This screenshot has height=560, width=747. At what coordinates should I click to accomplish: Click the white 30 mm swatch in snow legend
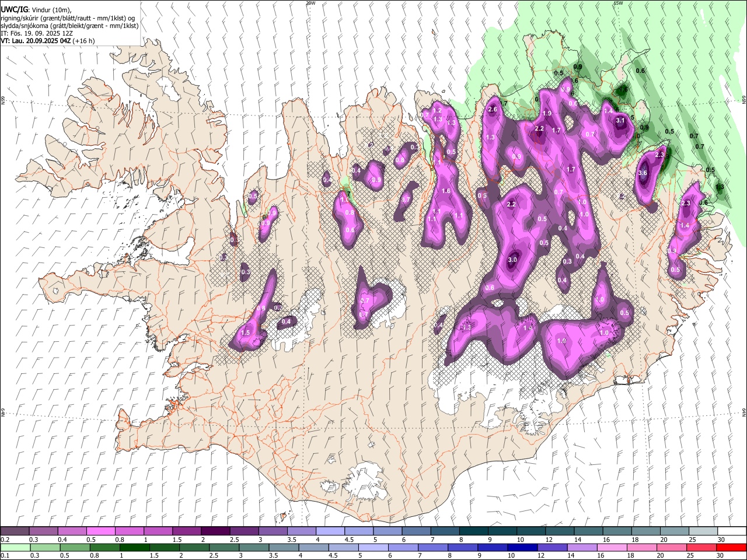731,531
